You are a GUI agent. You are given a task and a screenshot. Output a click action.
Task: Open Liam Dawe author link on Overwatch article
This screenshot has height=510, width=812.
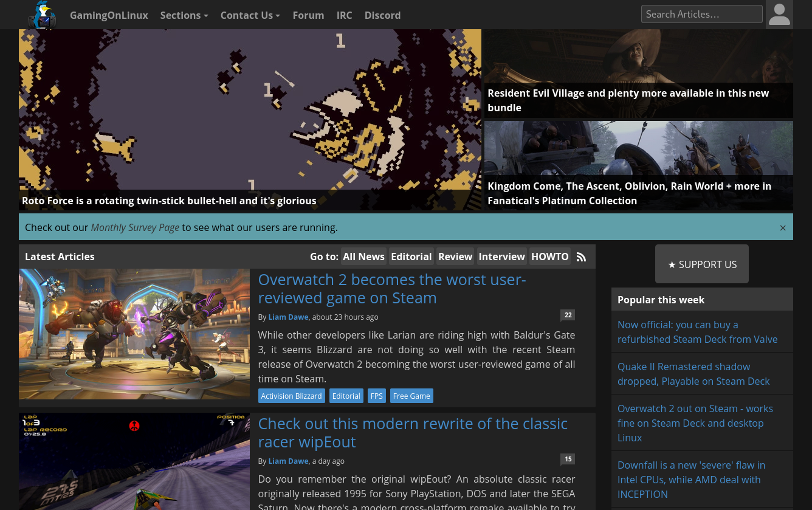288,317
